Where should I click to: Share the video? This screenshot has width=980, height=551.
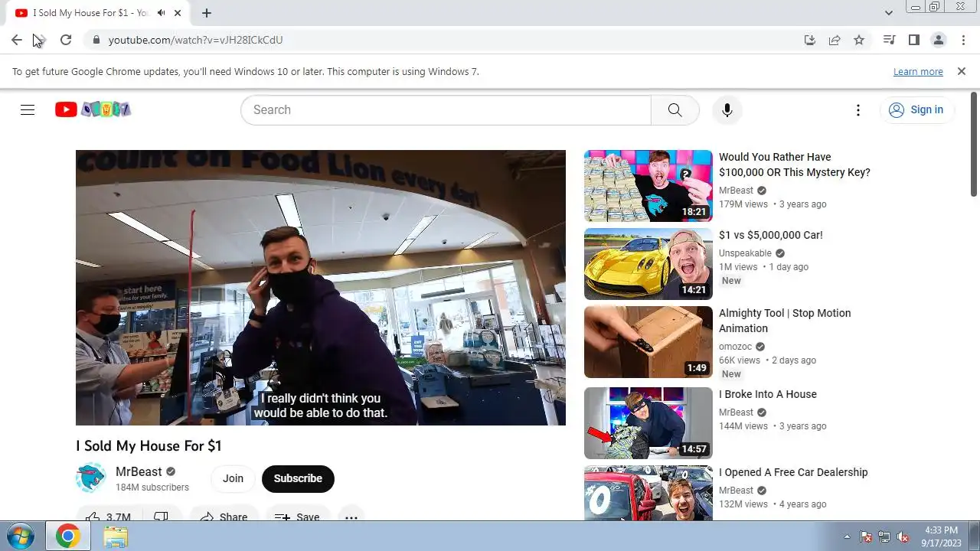point(224,517)
